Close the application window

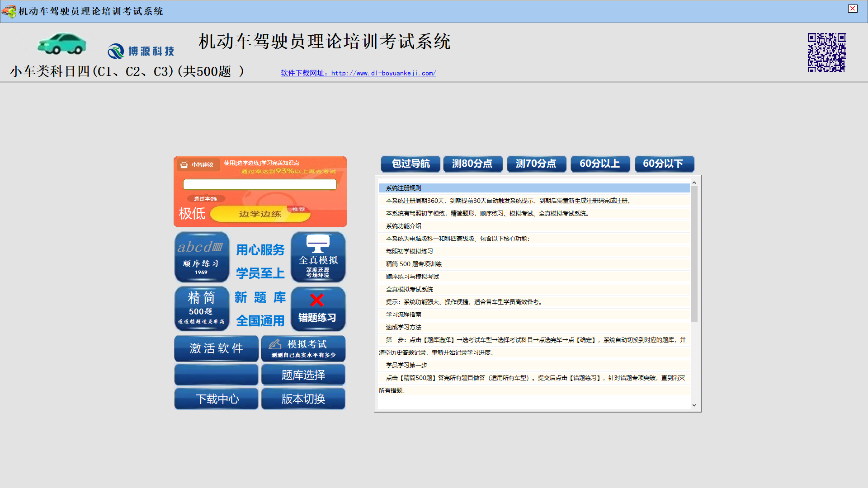[853, 9]
